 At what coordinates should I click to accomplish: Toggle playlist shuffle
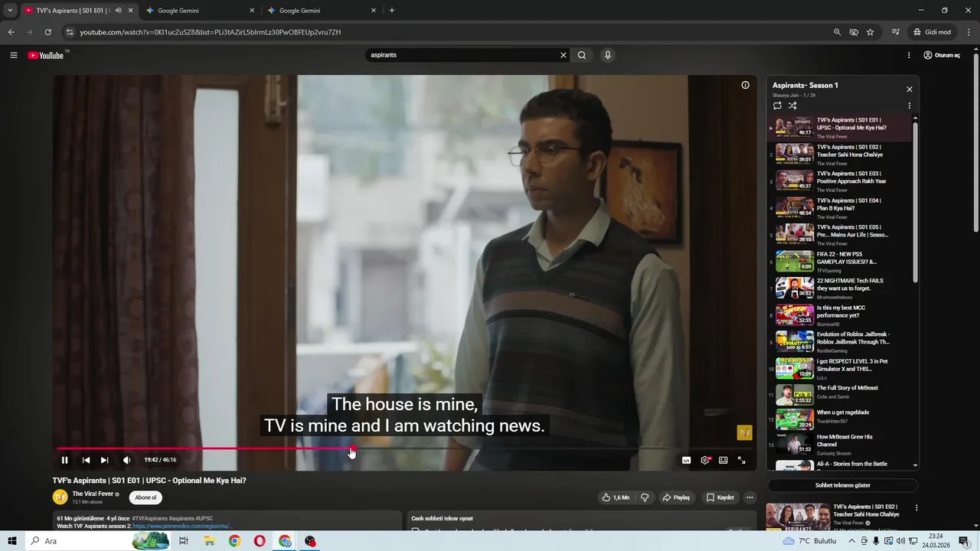[x=792, y=106]
